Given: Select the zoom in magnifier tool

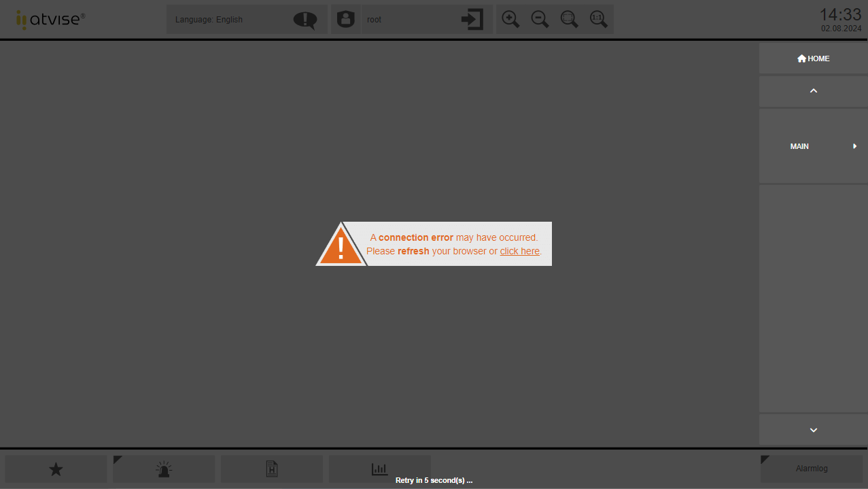Looking at the screenshot, I should [x=510, y=19].
